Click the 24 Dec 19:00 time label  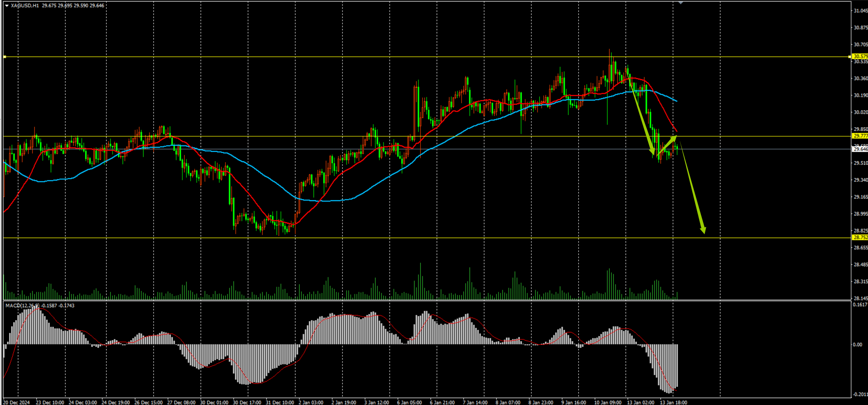115,403
